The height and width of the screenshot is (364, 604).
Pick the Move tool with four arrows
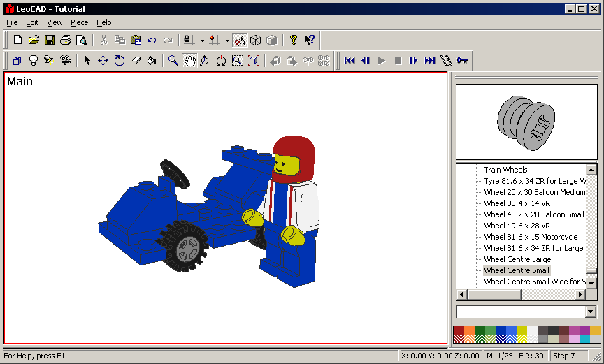(103, 61)
